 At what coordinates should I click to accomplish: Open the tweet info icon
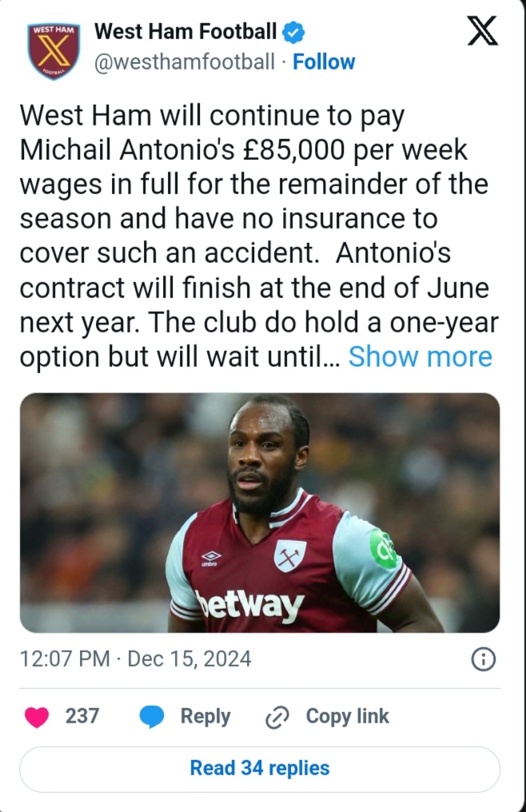tap(484, 659)
